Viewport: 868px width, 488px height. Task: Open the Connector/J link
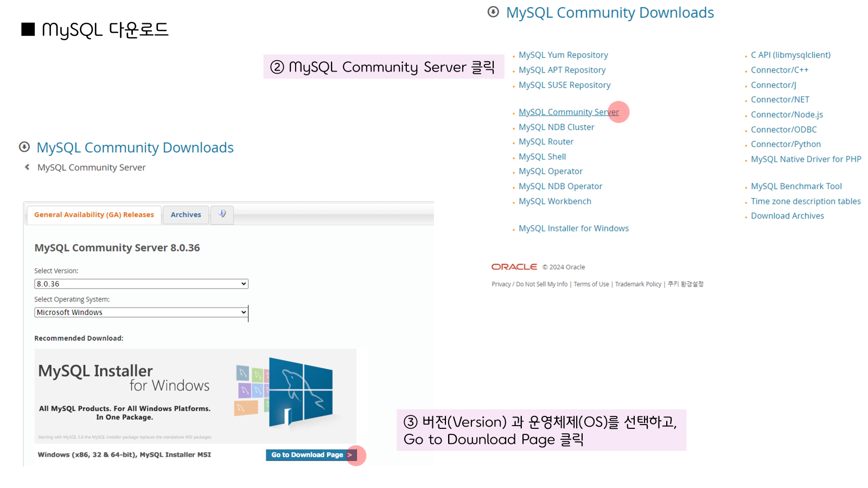pyautogui.click(x=774, y=85)
